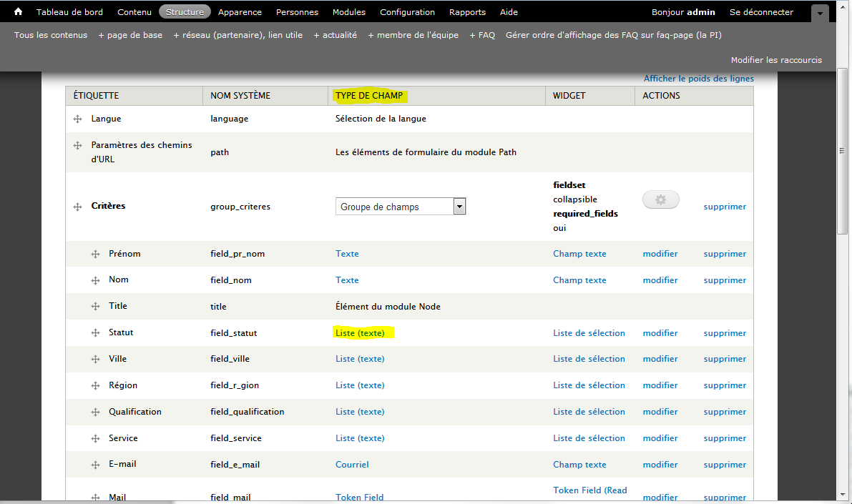852x504 pixels.
Task: Show row weights via Afficher le poids des lignes
Action: click(x=698, y=79)
